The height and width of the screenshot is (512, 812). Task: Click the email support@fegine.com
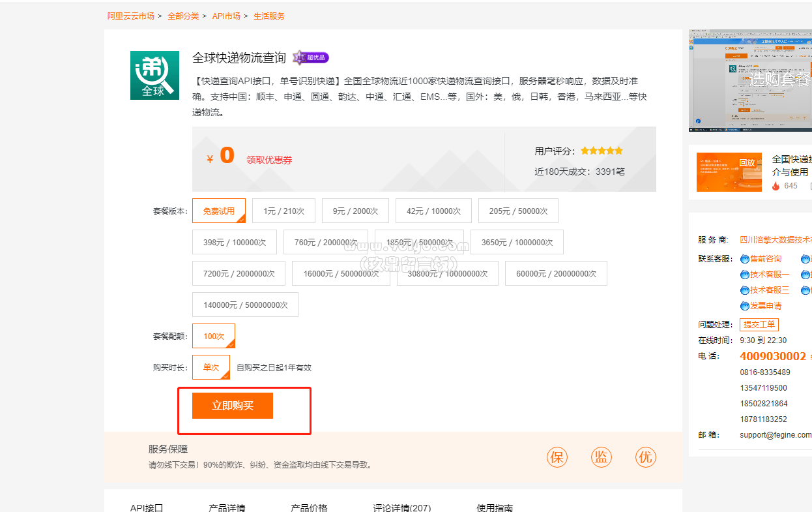(x=776, y=435)
